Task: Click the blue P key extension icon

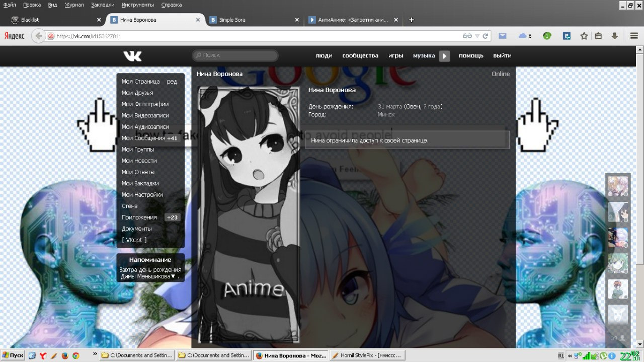Action: click(x=567, y=36)
